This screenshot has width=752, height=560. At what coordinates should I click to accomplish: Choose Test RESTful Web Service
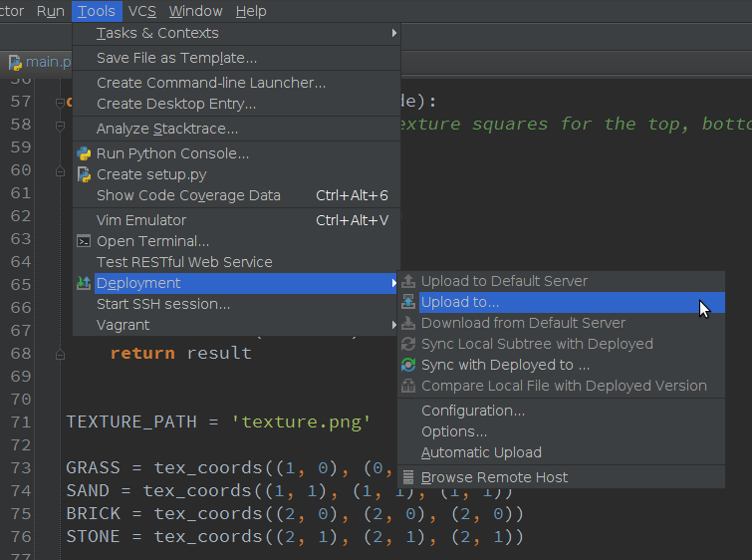pos(236,262)
